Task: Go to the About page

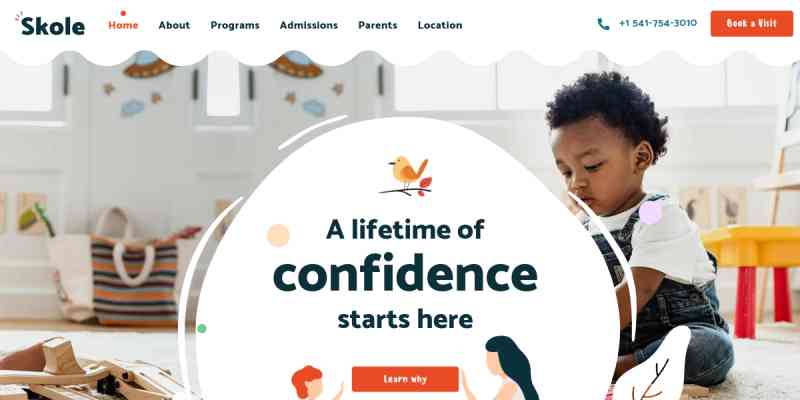Action: 174,25
